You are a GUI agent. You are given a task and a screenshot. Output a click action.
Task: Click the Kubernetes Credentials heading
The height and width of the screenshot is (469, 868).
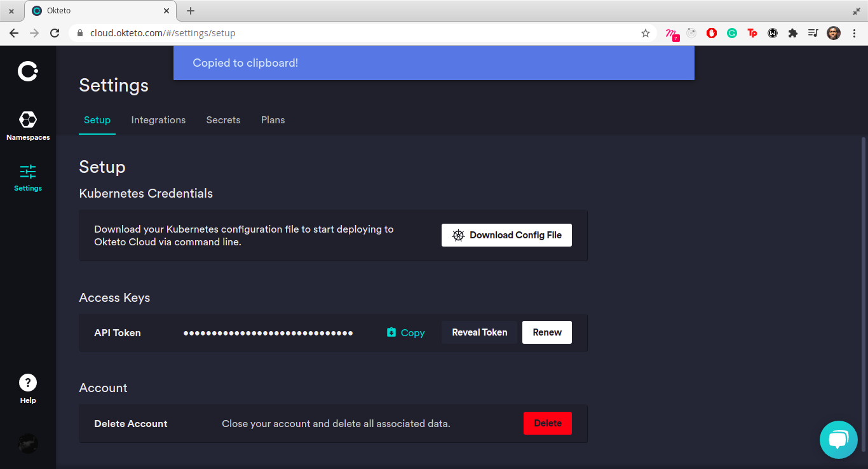[146, 193]
